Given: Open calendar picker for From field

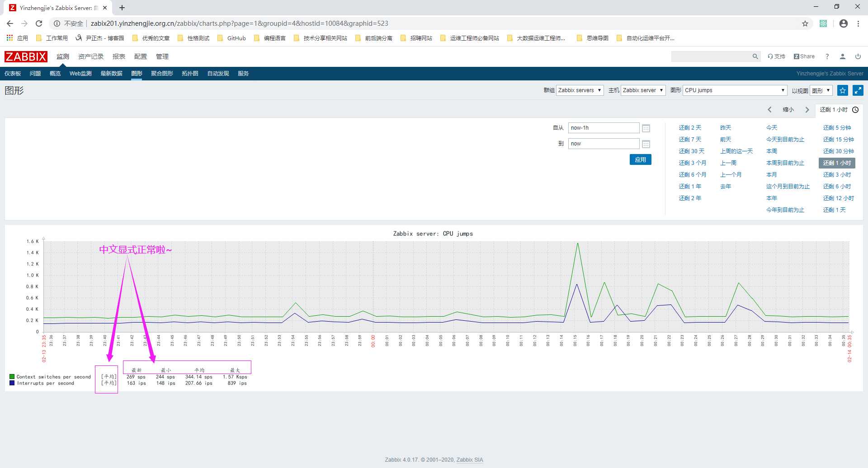Looking at the screenshot, I should 646,128.
